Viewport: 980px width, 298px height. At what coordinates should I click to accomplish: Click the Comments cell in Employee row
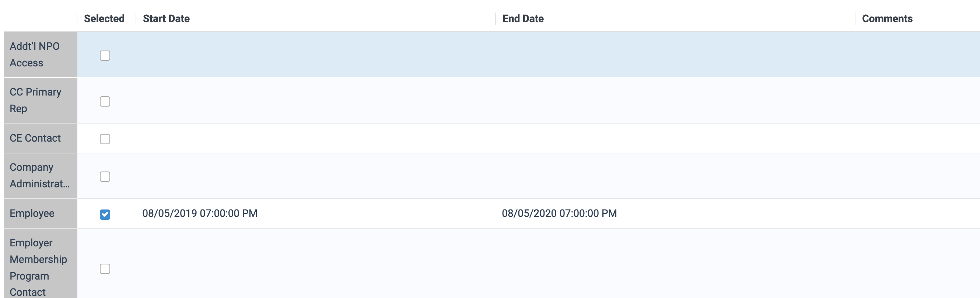(x=913, y=214)
